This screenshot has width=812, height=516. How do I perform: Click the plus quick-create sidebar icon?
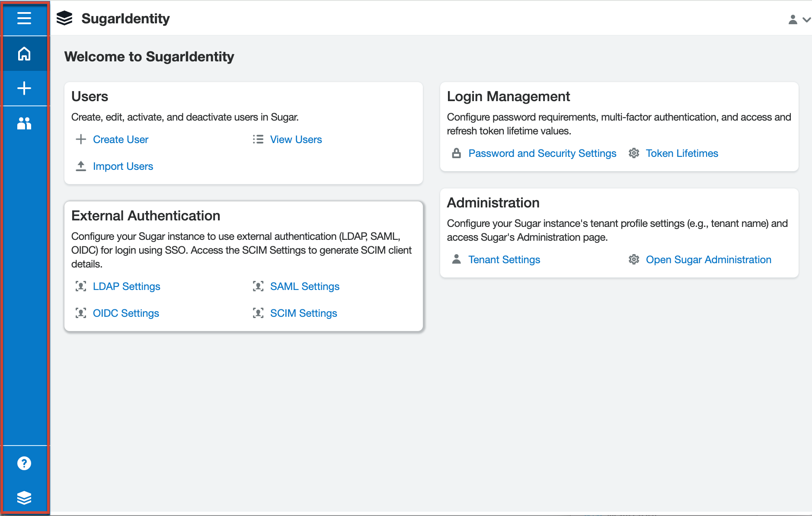tap(24, 88)
